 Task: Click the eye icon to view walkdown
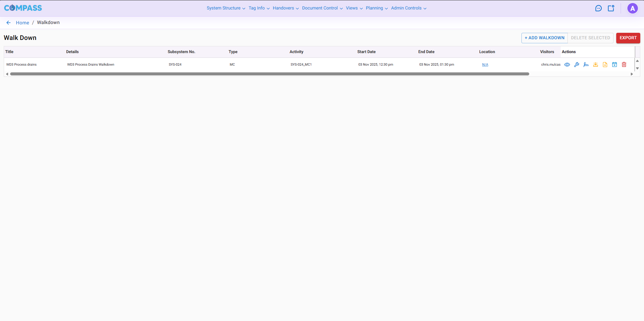click(567, 65)
